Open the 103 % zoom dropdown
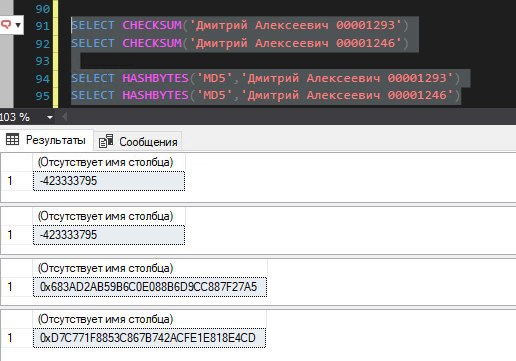 (50, 117)
